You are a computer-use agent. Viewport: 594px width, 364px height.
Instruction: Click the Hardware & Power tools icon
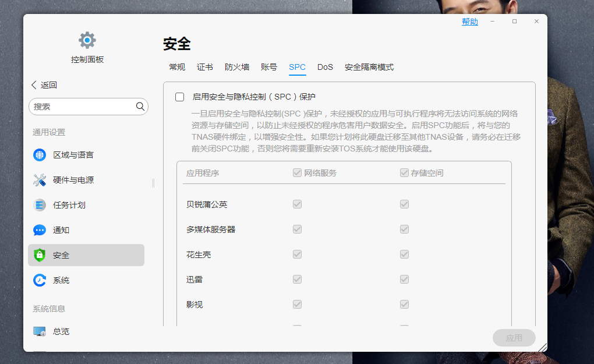click(40, 180)
